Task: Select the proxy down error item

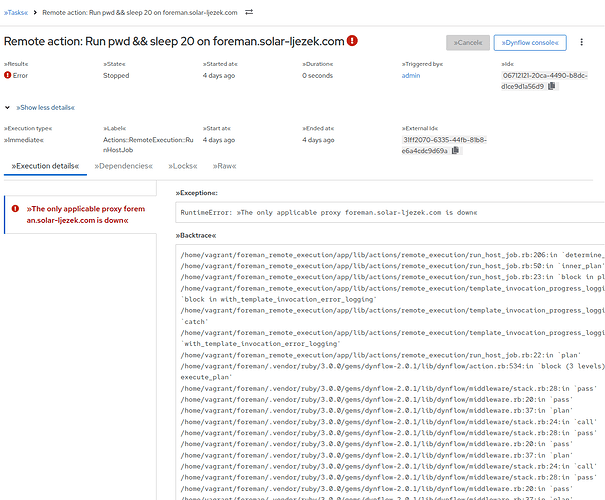Action: click(x=80, y=215)
